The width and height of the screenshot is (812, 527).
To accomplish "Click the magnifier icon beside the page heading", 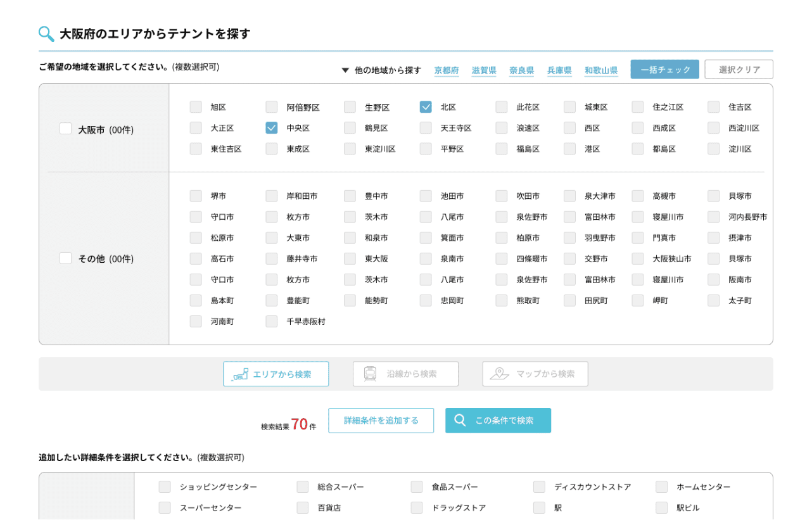I will click(46, 34).
